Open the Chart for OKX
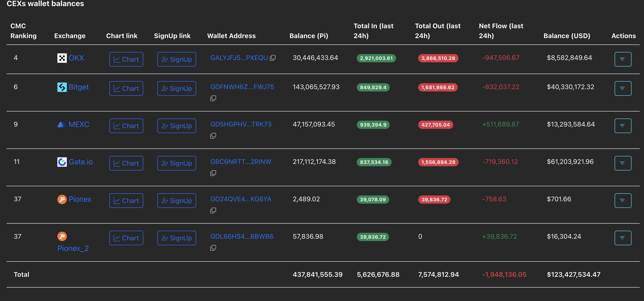Image resolution: width=644 pixels, height=301 pixels. (x=126, y=59)
